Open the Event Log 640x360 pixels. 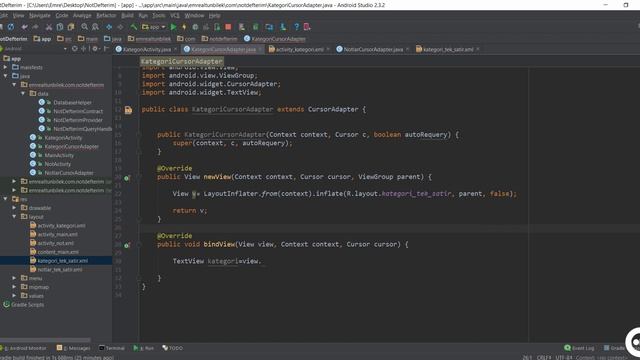[579, 348]
